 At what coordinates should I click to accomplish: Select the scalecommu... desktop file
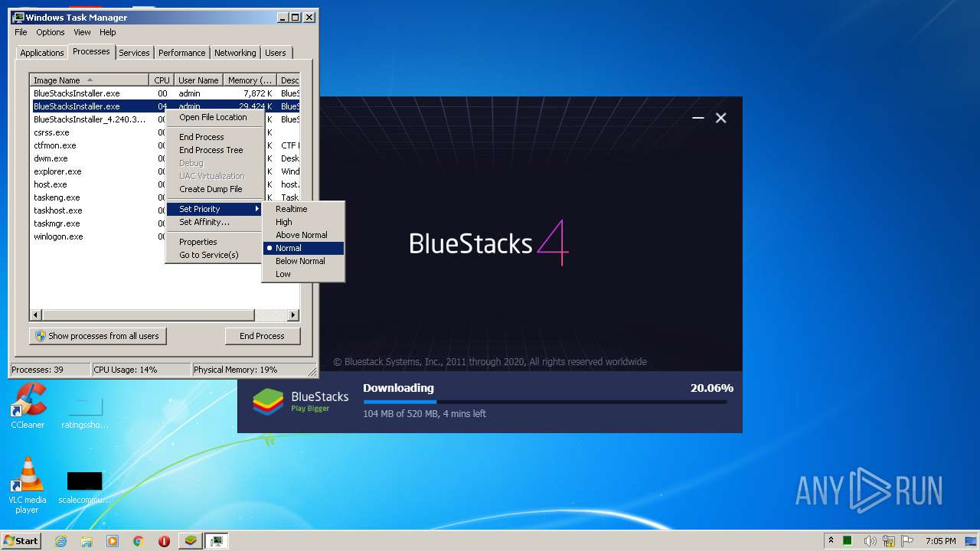click(84, 487)
